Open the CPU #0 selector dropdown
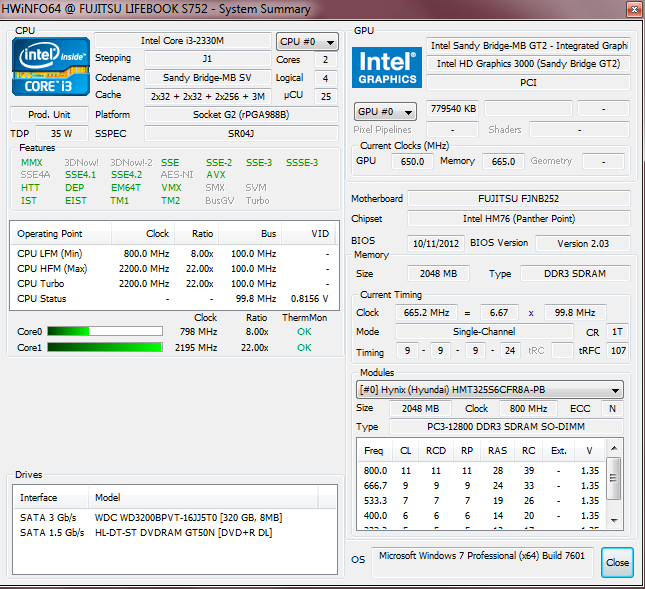 [x=307, y=42]
